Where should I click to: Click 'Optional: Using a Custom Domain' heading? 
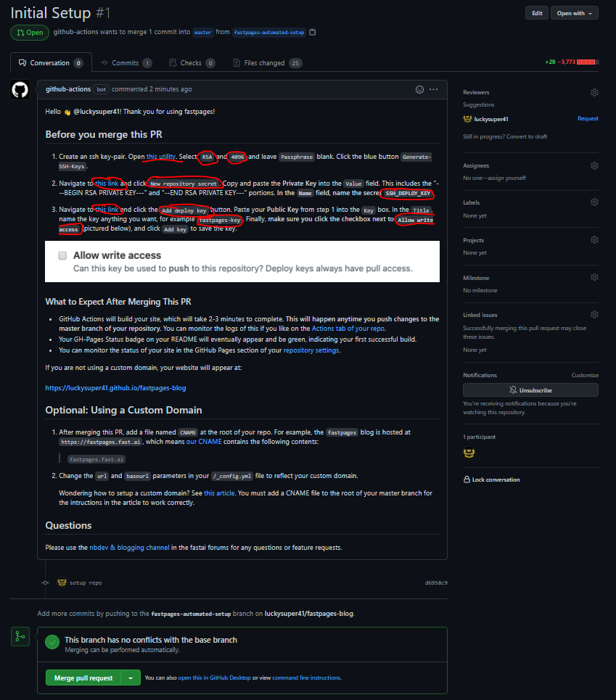pos(123,411)
